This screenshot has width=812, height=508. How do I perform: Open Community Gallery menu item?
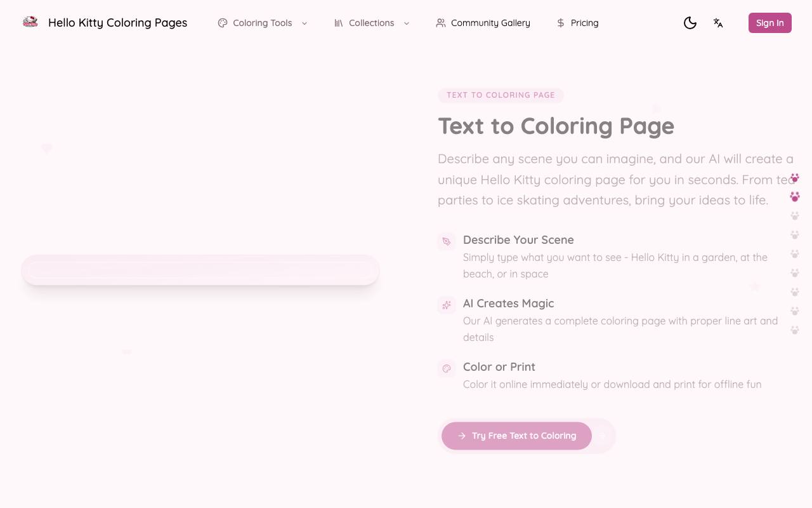(x=483, y=23)
